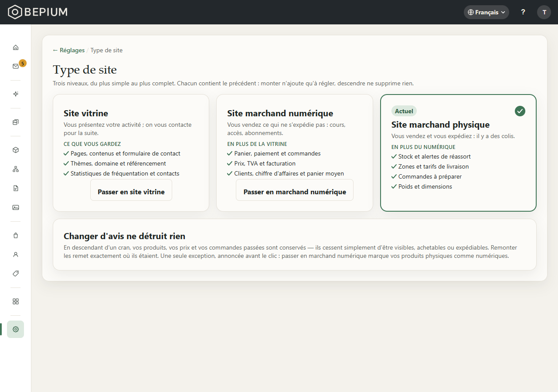Image resolution: width=558 pixels, height=392 pixels.
Task: Click the "EN PLUS DE LA VITRINE" label
Action: (x=257, y=144)
